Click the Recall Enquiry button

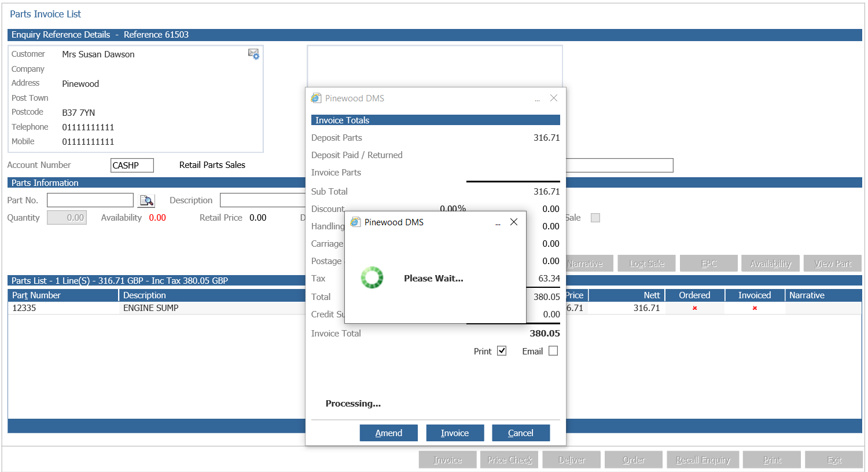pyautogui.click(x=703, y=460)
